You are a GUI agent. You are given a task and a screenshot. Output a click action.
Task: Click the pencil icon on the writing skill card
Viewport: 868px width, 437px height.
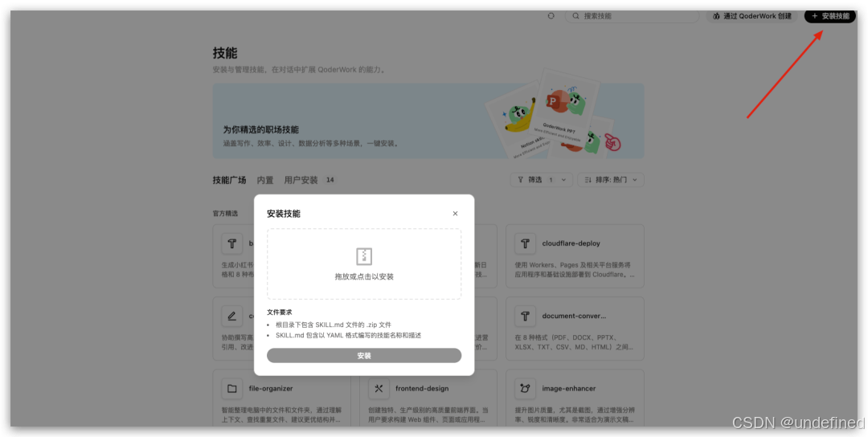(x=232, y=316)
